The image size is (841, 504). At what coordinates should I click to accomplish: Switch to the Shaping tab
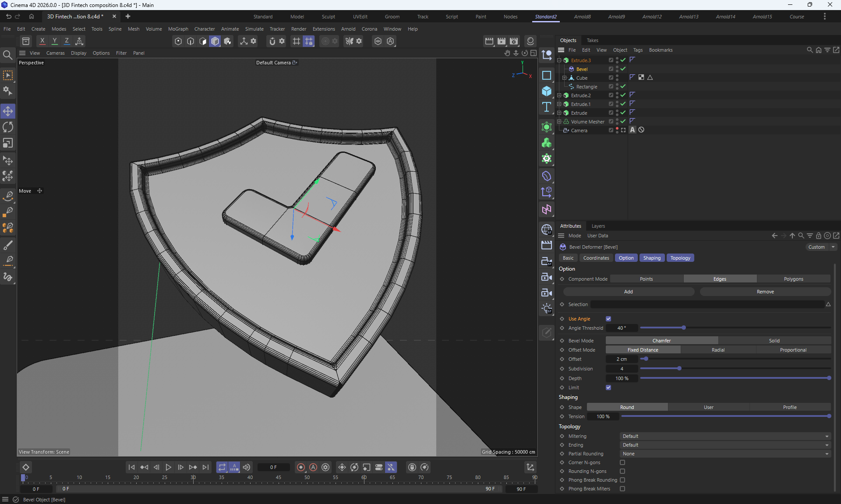point(652,258)
